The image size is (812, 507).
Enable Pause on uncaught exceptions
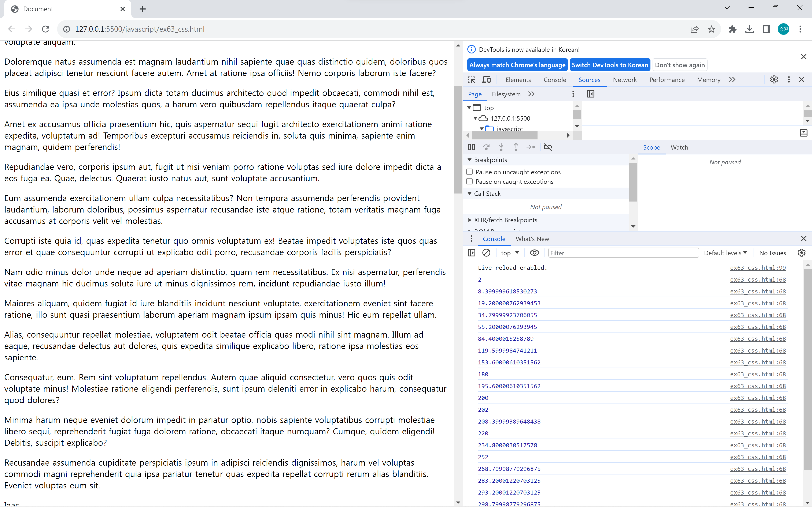tap(470, 172)
